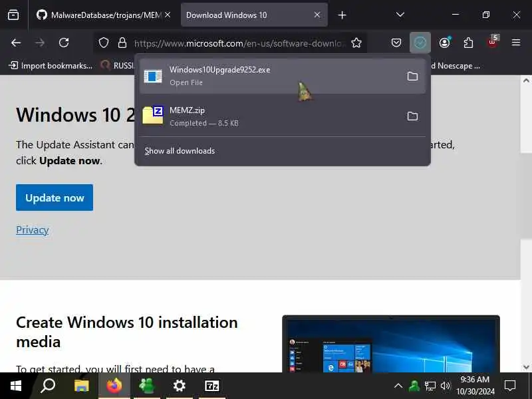
Task: Open File Explorer from taskbar
Action: point(81,386)
